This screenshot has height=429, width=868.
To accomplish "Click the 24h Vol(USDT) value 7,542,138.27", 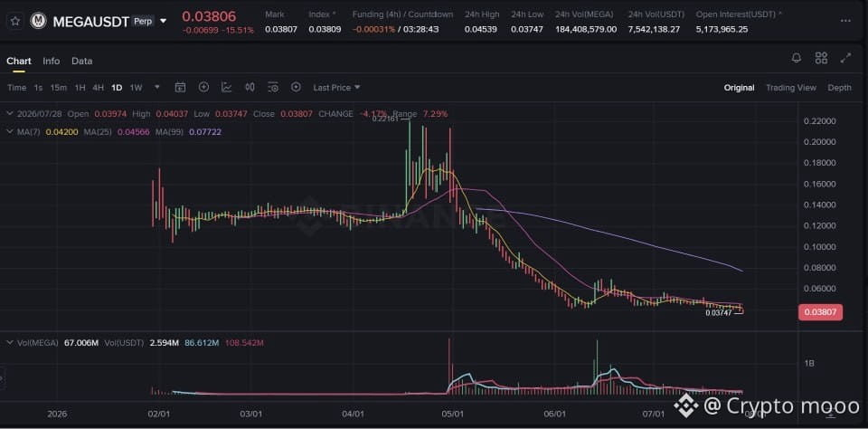I will click(654, 29).
